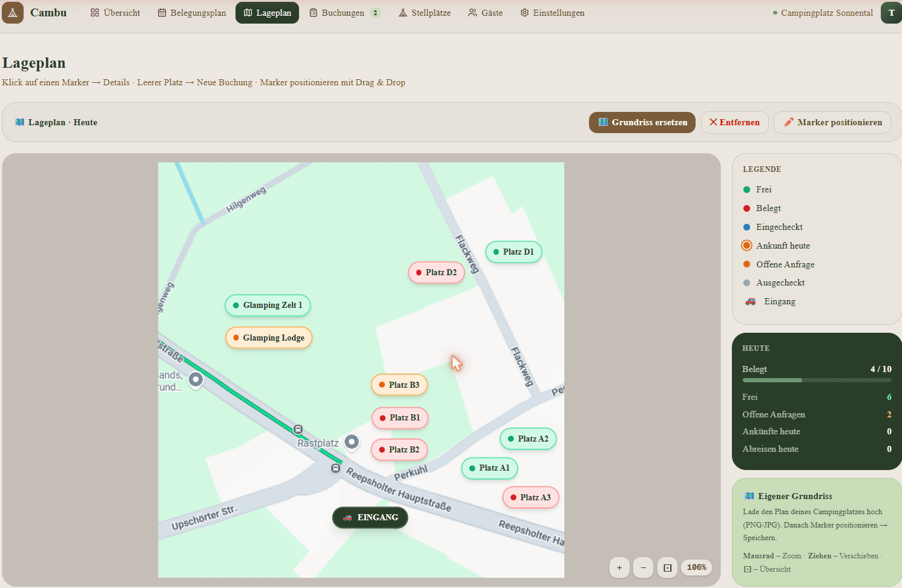Click the Offene Anfragen row

point(817,414)
